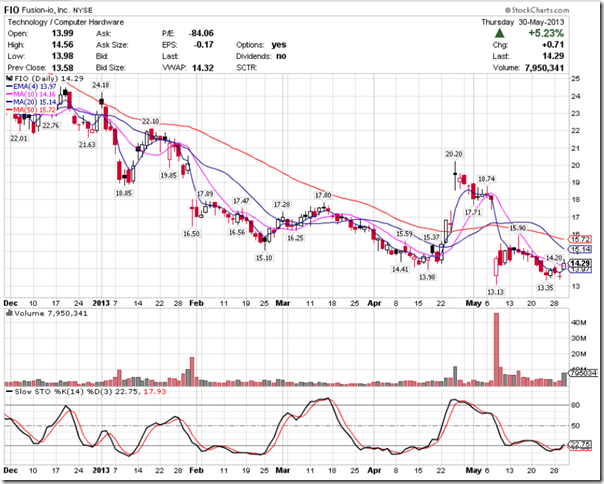
Task: Click the MA(10) 14.16 legend entry
Action: pyautogui.click(x=31, y=94)
